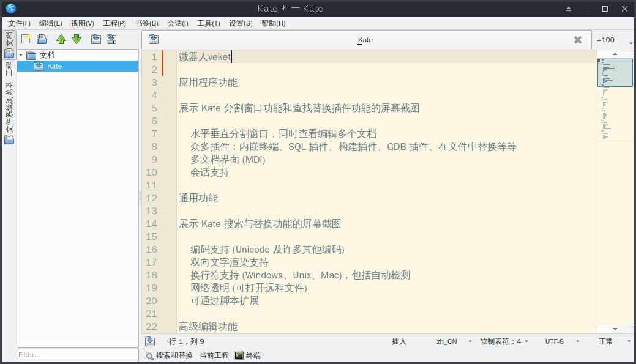Open the 帮助(H) menu
This screenshot has width=636, height=364.
pos(274,23)
